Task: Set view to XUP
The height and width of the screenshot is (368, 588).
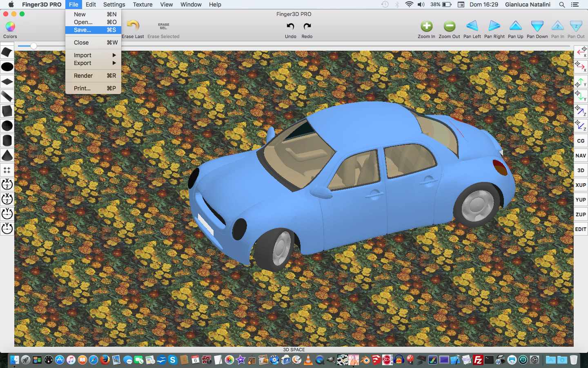Action: click(581, 185)
